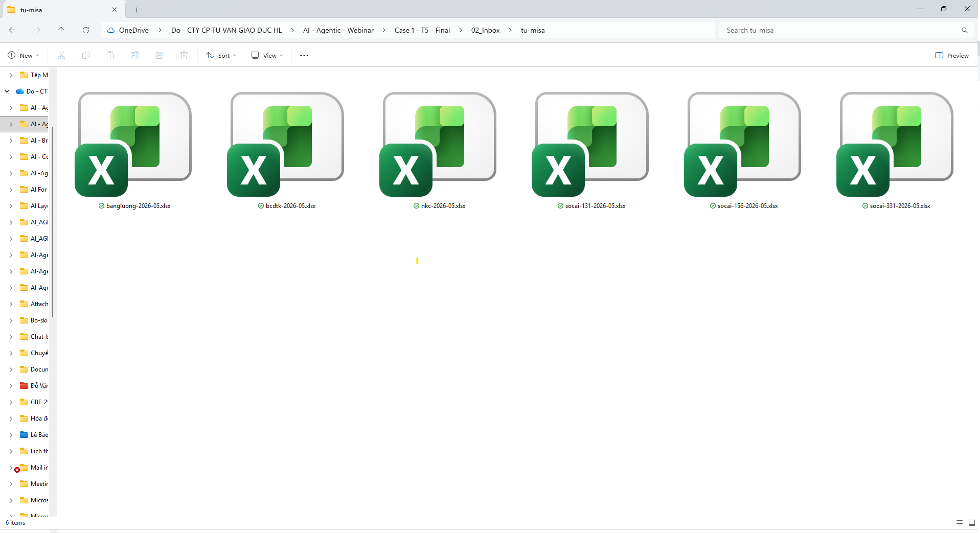Image resolution: width=980 pixels, height=533 pixels.
Task: Click the Copy icon in toolbar
Action: [86, 55]
